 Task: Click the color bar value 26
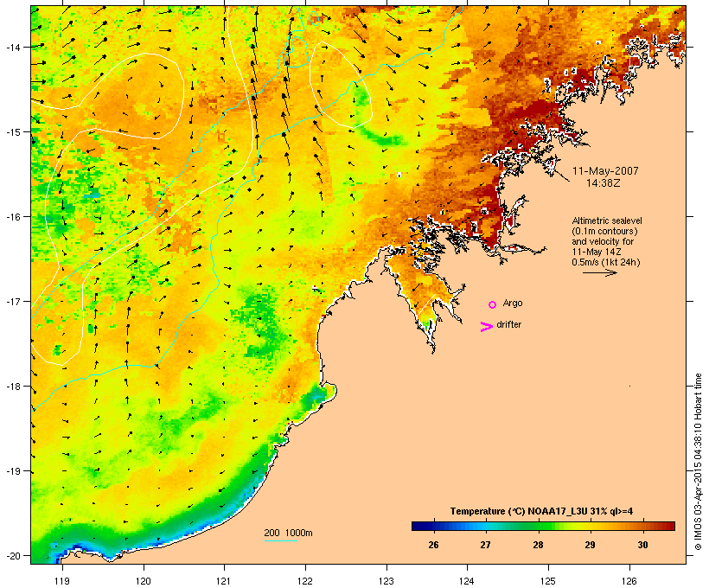click(x=433, y=545)
